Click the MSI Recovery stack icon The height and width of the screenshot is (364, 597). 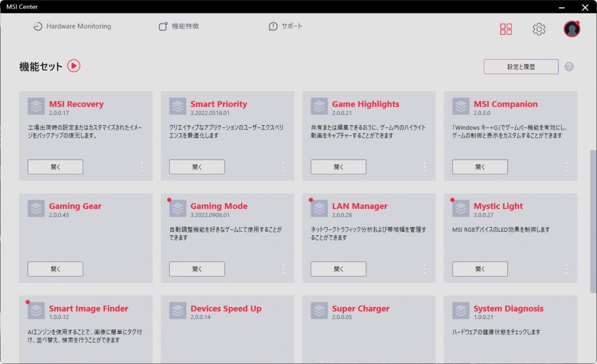tap(36, 106)
